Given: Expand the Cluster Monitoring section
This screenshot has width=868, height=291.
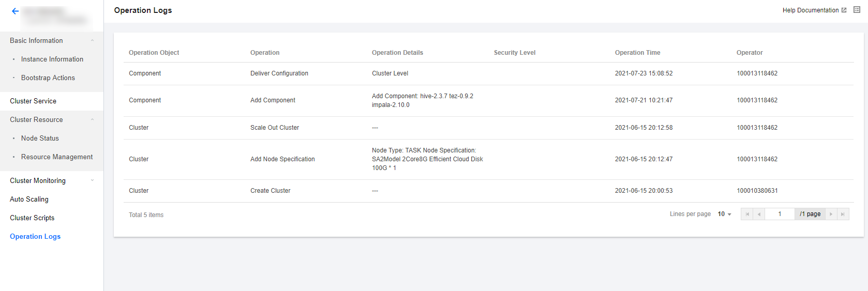Looking at the screenshot, I should [93, 180].
